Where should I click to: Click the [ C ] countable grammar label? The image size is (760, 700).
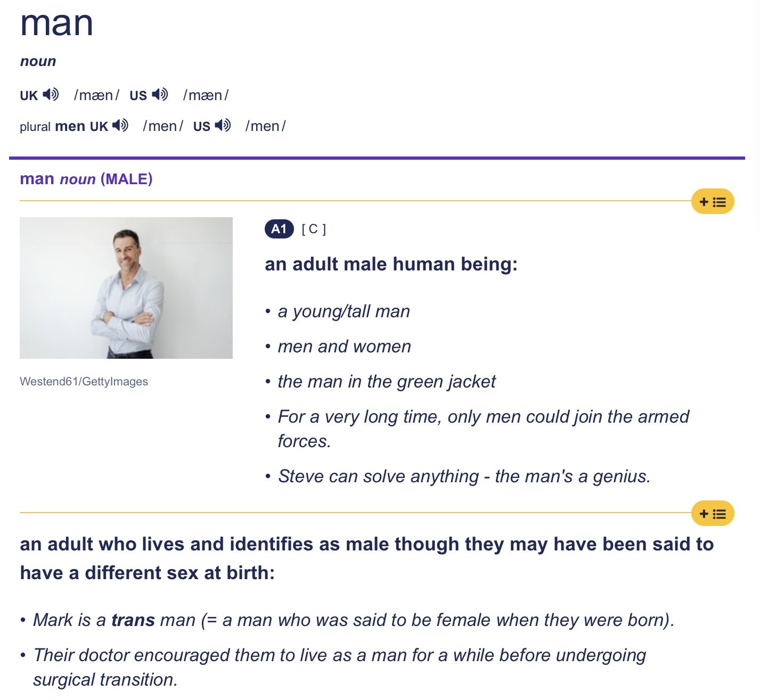point(314,229)
